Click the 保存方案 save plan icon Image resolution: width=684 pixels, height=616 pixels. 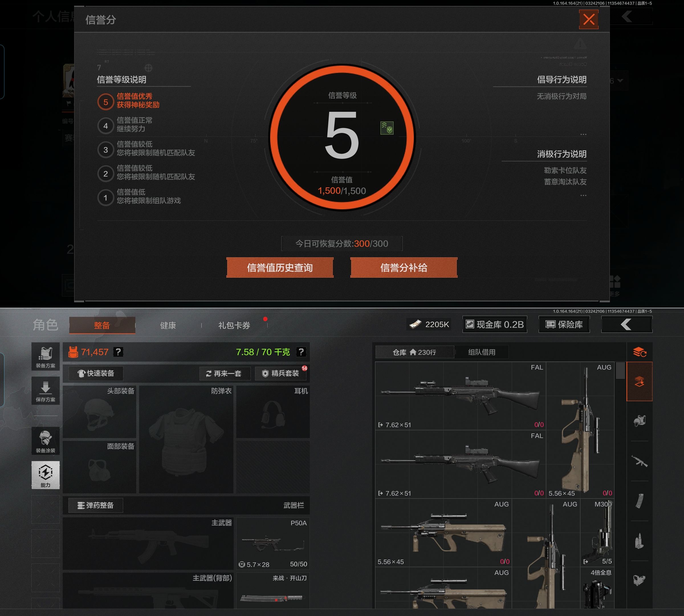45,391
